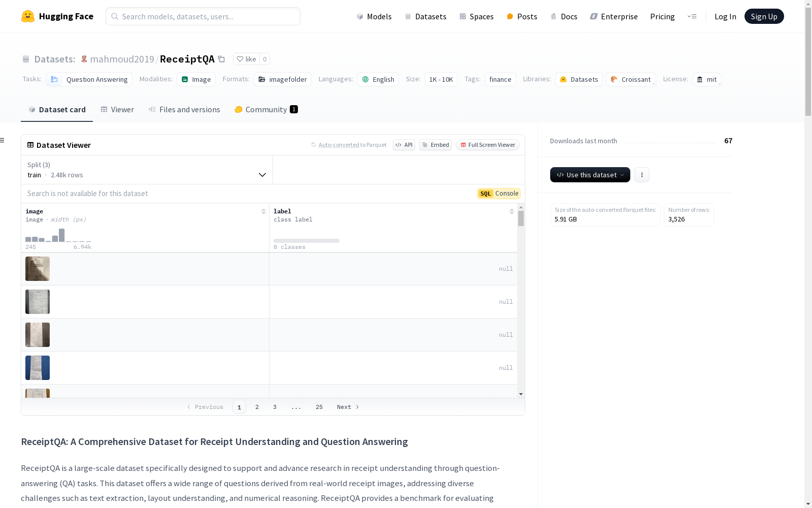Viewport: 812px width, 508px height.
Task: Click the dataset viewer table scrollbar
Action: [521, 218]
